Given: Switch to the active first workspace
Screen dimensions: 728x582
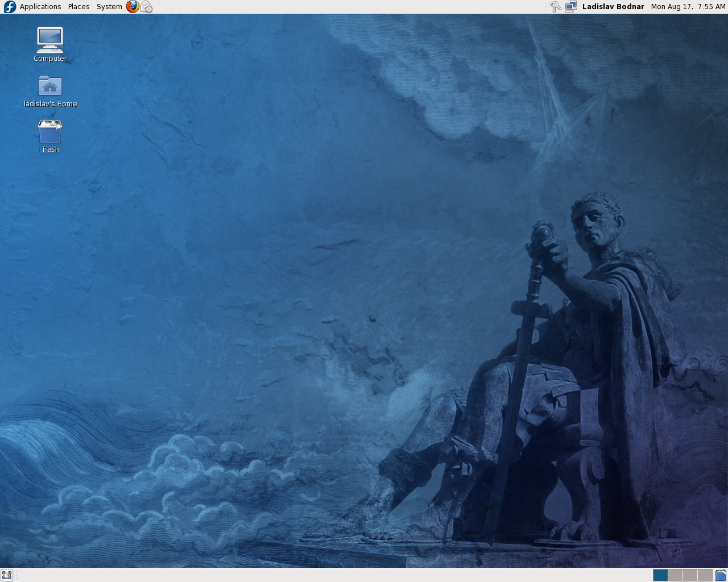Looking at the screenshot, I should click(x=660, y=575).
